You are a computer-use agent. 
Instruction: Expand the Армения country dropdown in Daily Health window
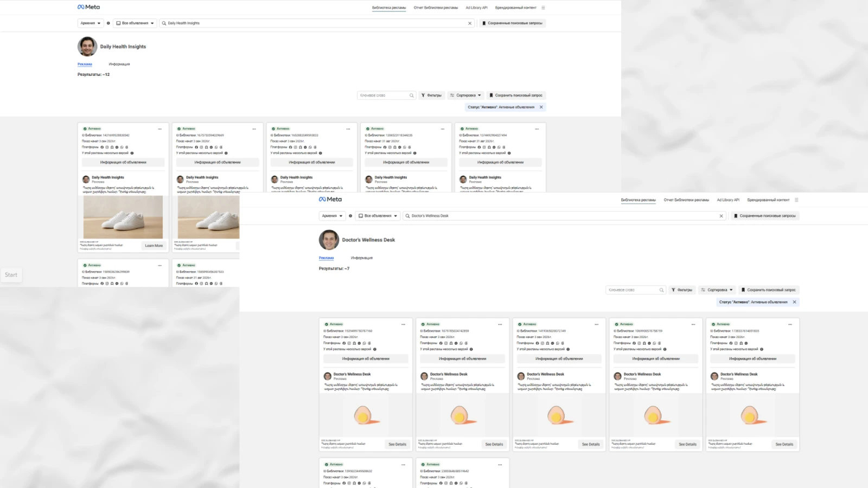91,23
